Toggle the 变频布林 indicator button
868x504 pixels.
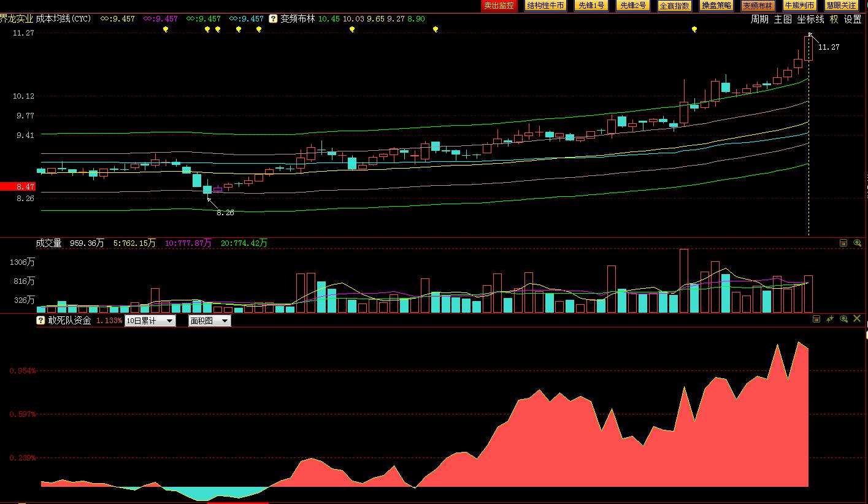click(x=758, y=6)
